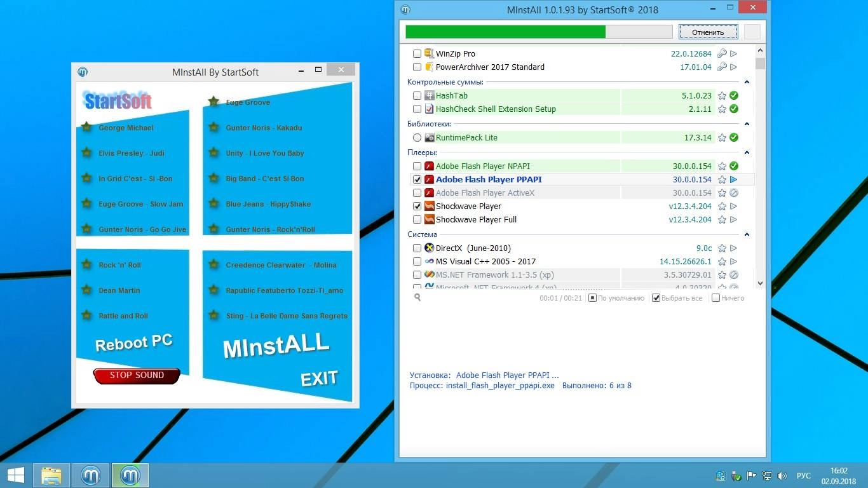
Task: Play the 'Blue Jeans - HippyShake' track
Action: tap(268, 204)
